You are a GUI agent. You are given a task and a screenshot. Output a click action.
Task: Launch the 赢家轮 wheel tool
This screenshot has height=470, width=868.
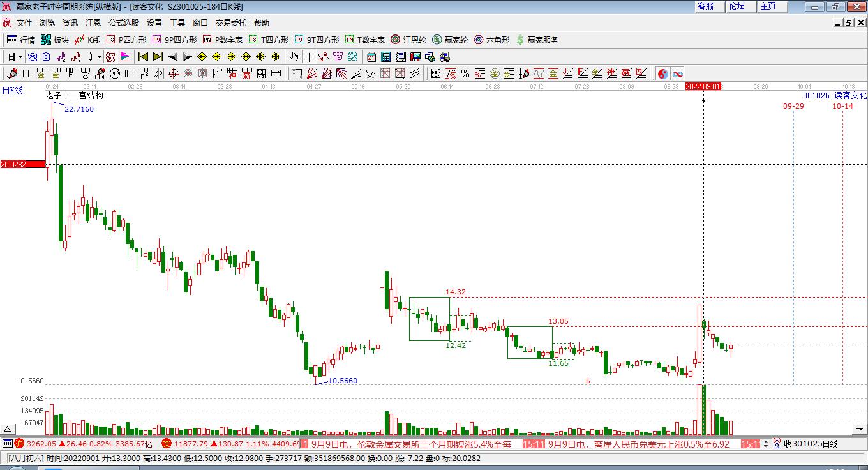[x=450, y=40]
